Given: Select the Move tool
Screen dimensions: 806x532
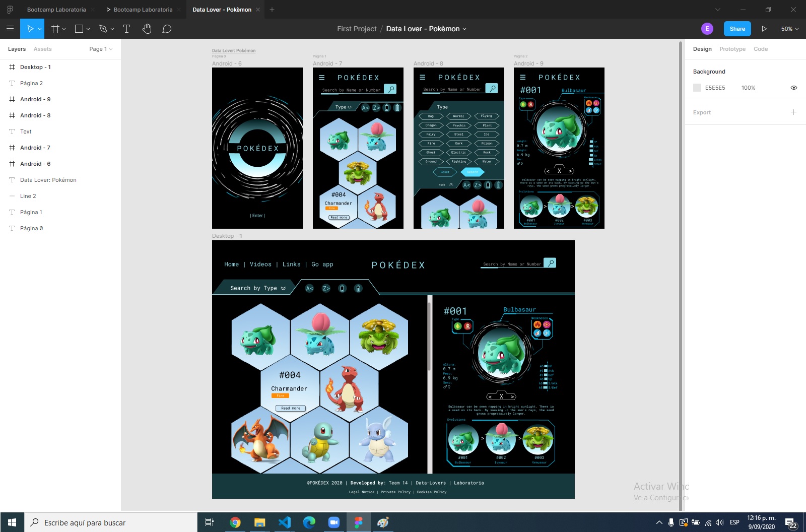Looking at the screenshot, I should coord(30,29).
